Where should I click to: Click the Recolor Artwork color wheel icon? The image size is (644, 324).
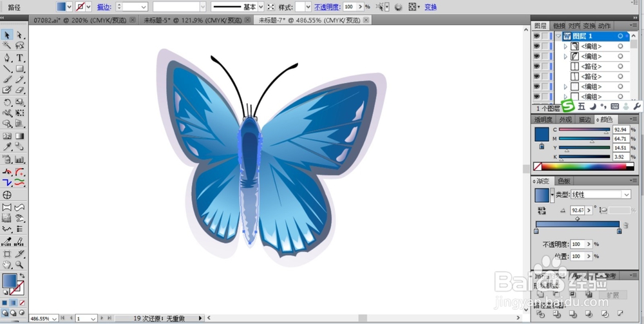[x=398, y=7]
